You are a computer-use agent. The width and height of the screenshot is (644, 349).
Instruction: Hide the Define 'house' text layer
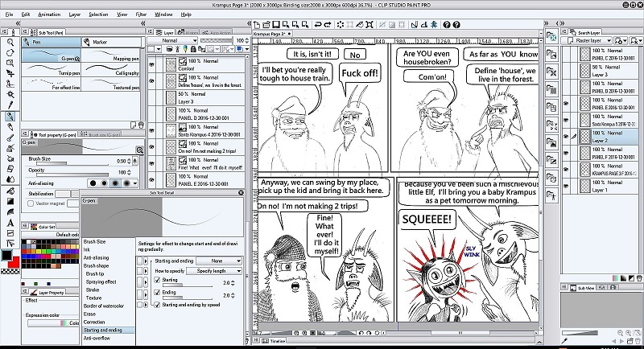(x=151, y=80)
